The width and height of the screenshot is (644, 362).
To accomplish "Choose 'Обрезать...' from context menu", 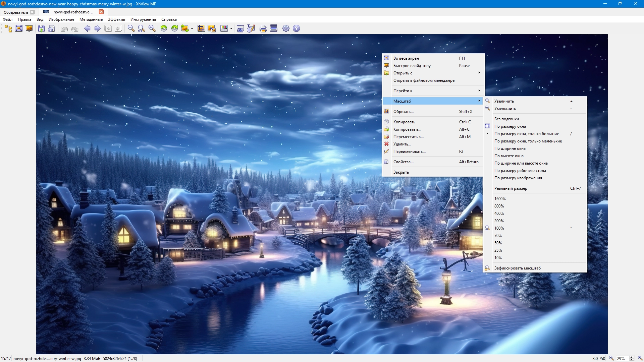I will coord(403,112).
